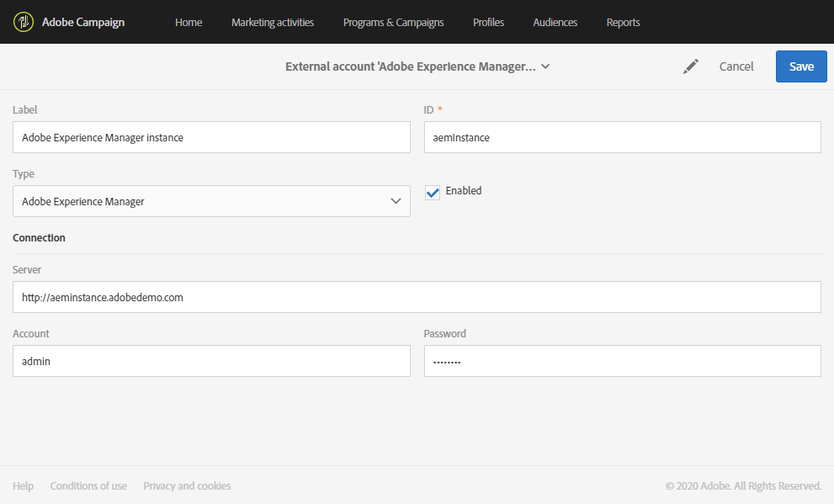Open the Type dropdown
Screen dimensions: 834x504
coord(395,201)
